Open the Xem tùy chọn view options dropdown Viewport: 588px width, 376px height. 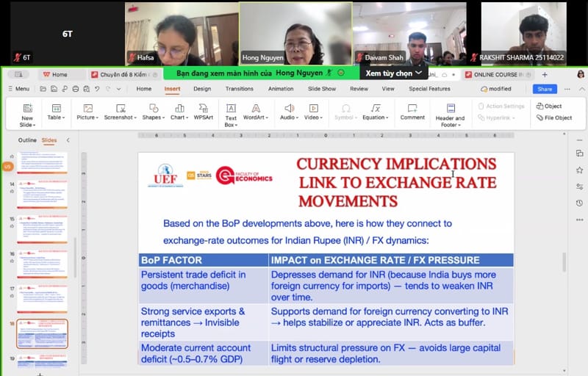point(394,73)
